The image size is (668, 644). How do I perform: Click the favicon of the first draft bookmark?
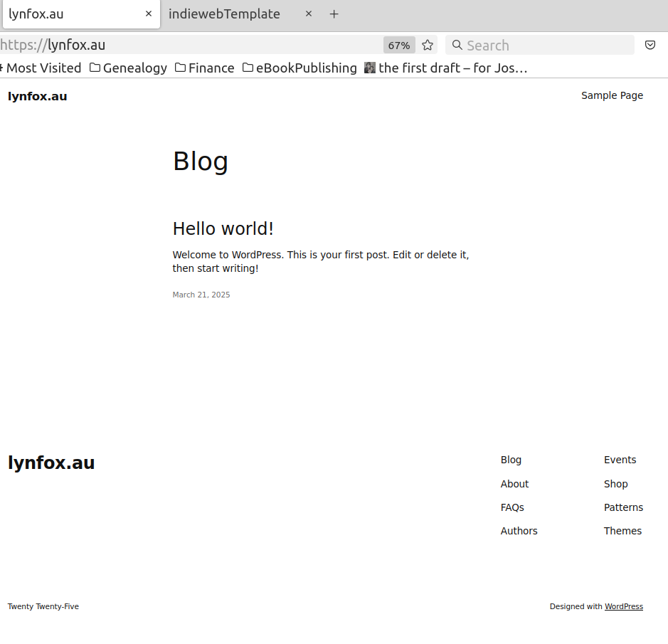[369, 68]
